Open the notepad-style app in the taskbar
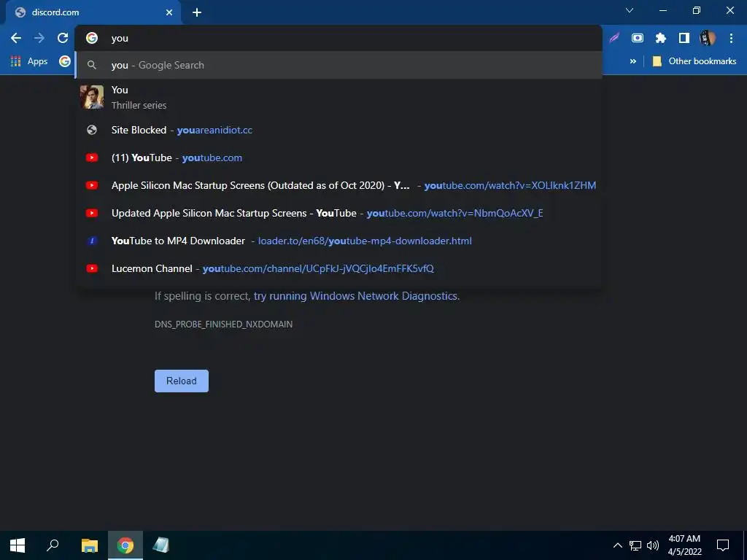 [x=161, y=545]
